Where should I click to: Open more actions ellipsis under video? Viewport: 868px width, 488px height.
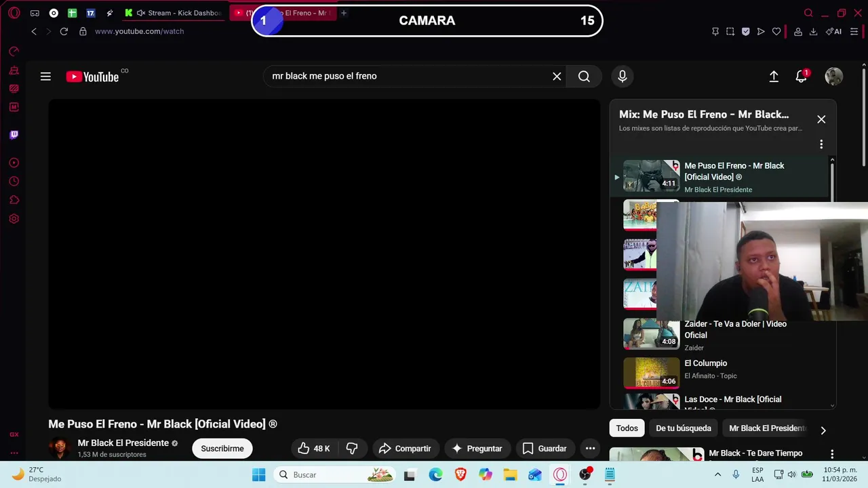click(x=590, y=449)
